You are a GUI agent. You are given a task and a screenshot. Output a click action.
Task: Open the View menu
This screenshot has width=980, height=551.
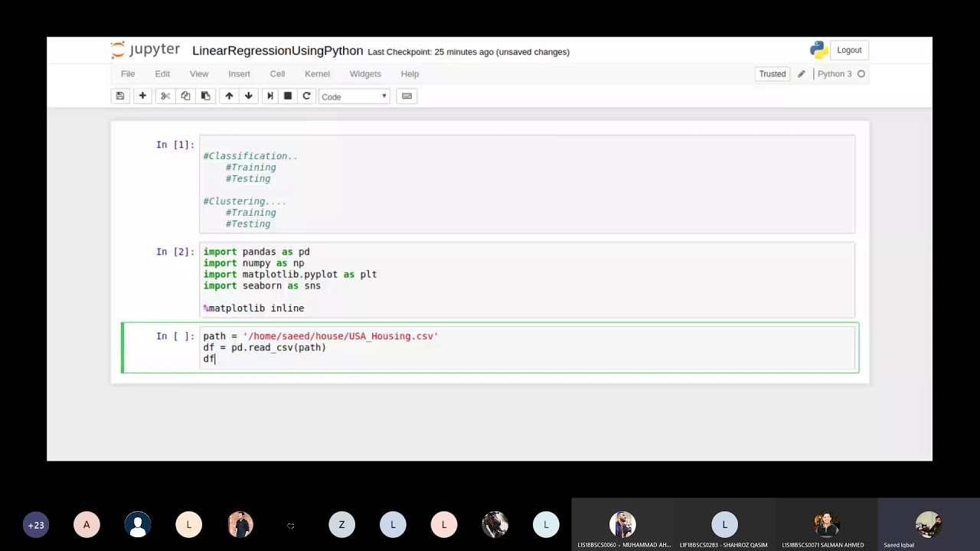(x=199, y=74)
